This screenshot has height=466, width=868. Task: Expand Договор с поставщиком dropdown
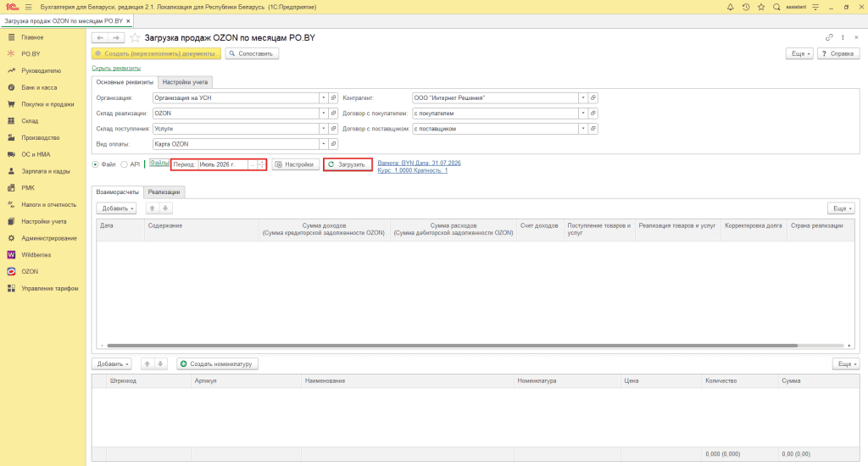pos(583,129)
